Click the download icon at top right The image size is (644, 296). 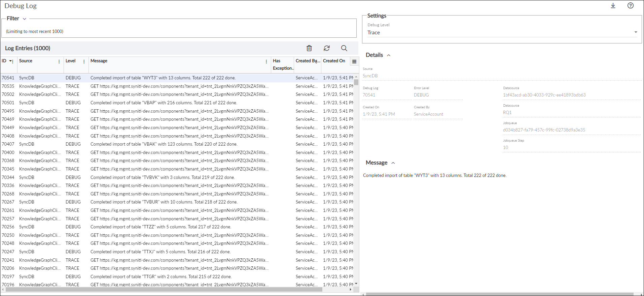613,6
